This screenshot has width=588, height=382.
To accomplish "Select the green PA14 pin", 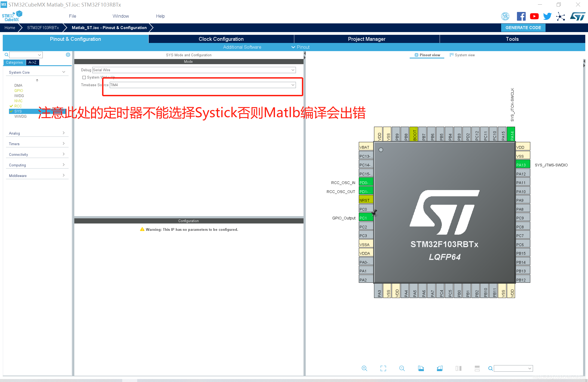I will tap(511, 134).
